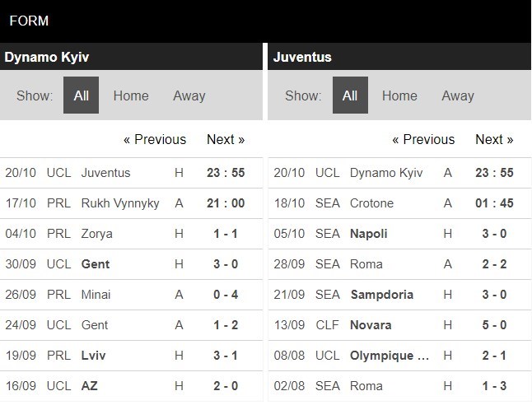Go to Next page for Juventus
This screenshot has width=532, height=405.
click(494, 139)
